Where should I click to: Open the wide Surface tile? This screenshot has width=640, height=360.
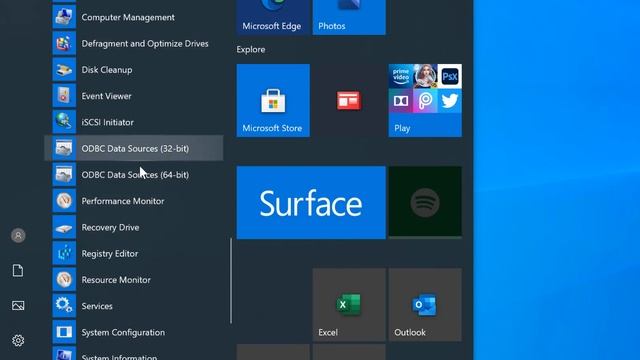[311, 202]
